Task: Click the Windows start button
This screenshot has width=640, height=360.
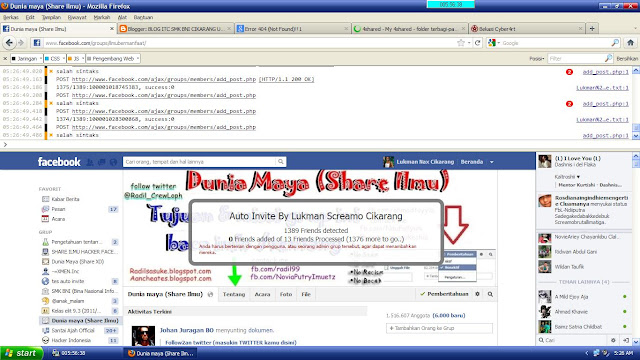Action: (x=22, y=353)
